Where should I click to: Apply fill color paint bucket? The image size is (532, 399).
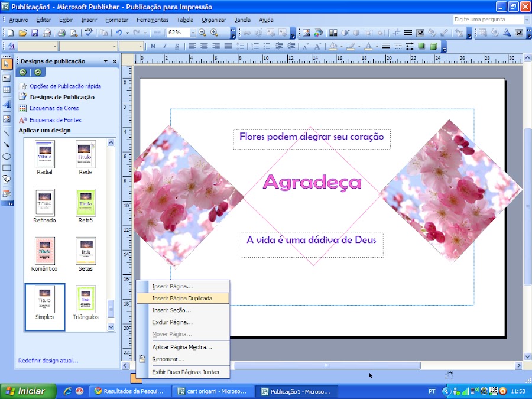[x=333, y=46]
